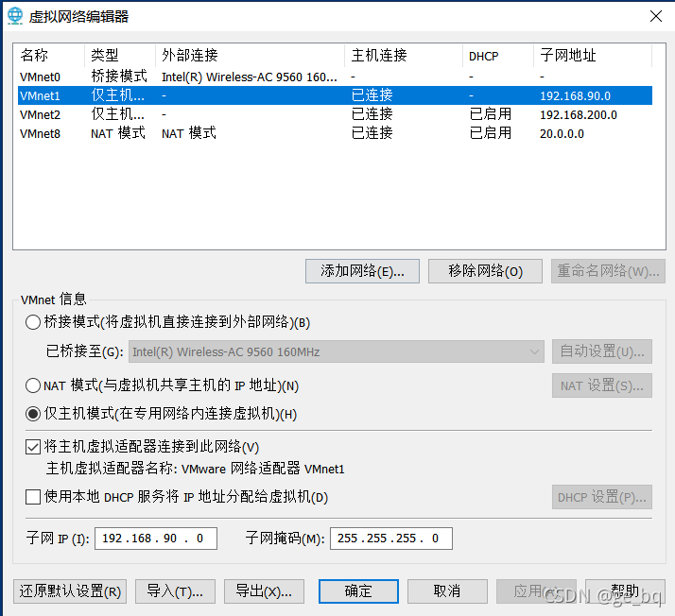This screenshot has height=616, width=675.
Task: Click the 子网掩码 input field
Action: 390,539
